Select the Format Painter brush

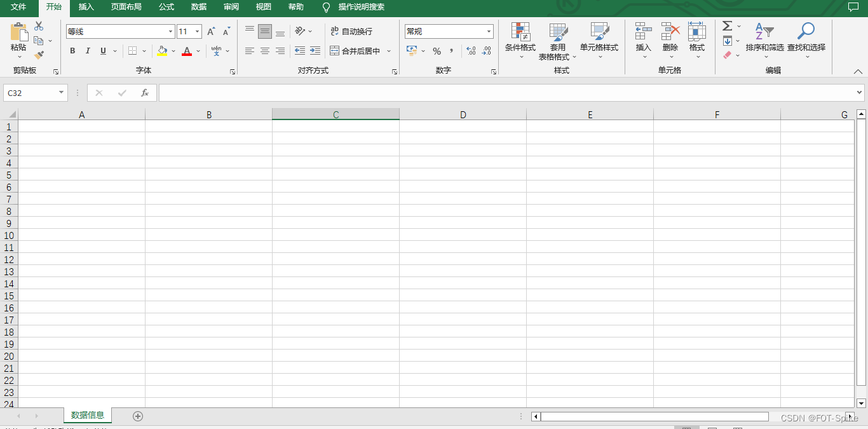(x=39, y=55)
